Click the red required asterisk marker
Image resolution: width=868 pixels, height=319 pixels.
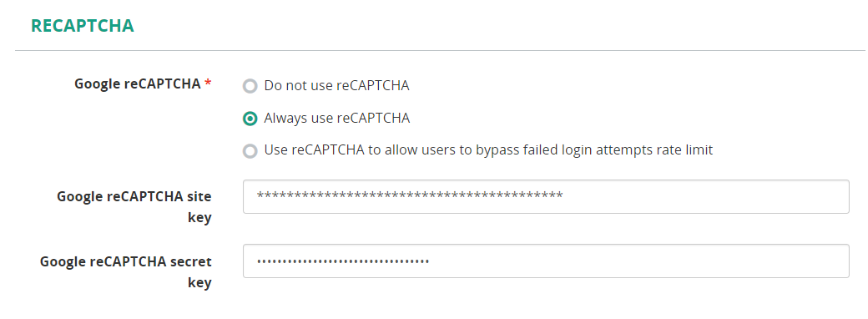tap(208, 83)
